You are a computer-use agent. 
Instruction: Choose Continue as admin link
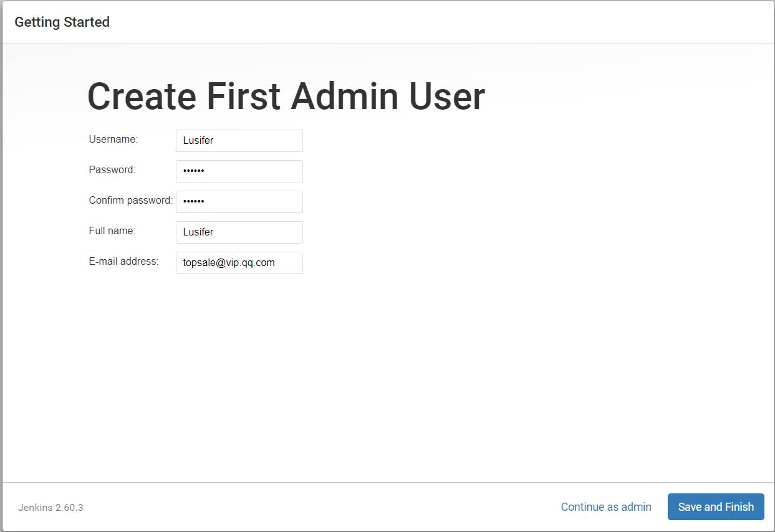click(606, 507)
